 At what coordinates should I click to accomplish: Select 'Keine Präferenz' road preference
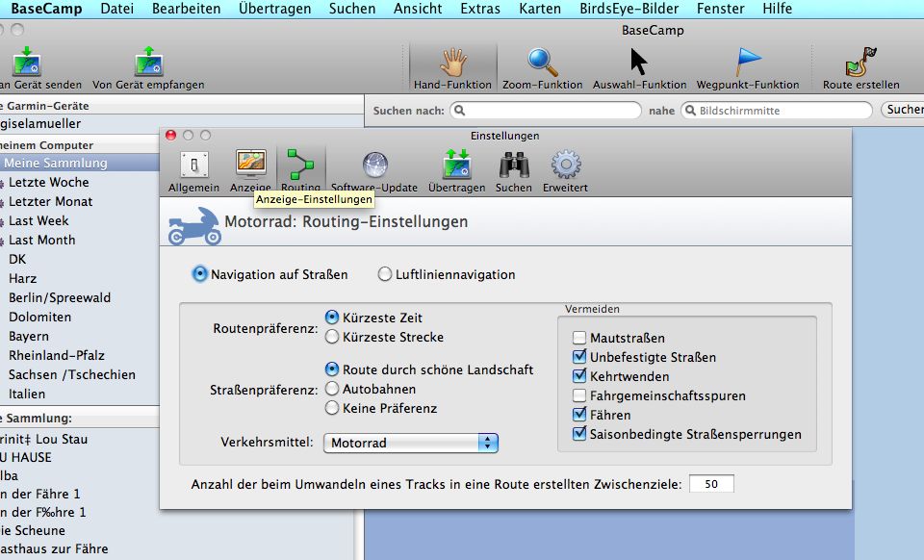332,408
